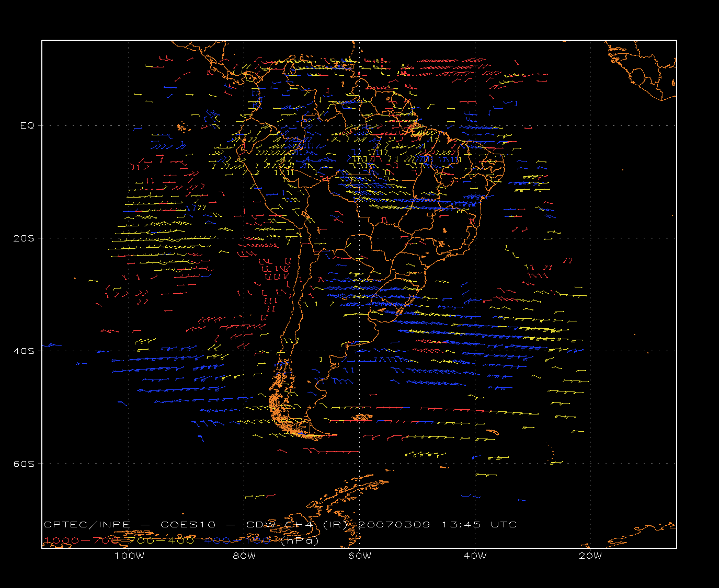Screen dimensions: 719x588
Task: Click the CDW text in title
Action: [x=261, y=524]
